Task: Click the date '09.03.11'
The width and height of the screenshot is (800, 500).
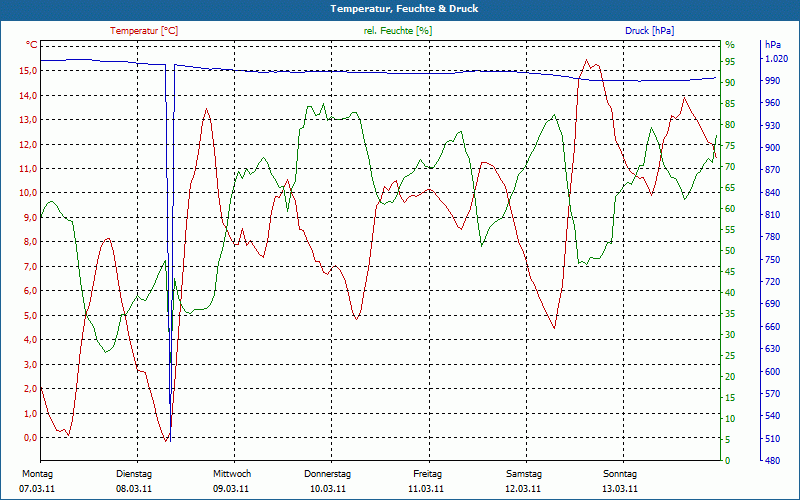Action: [231, 489]
